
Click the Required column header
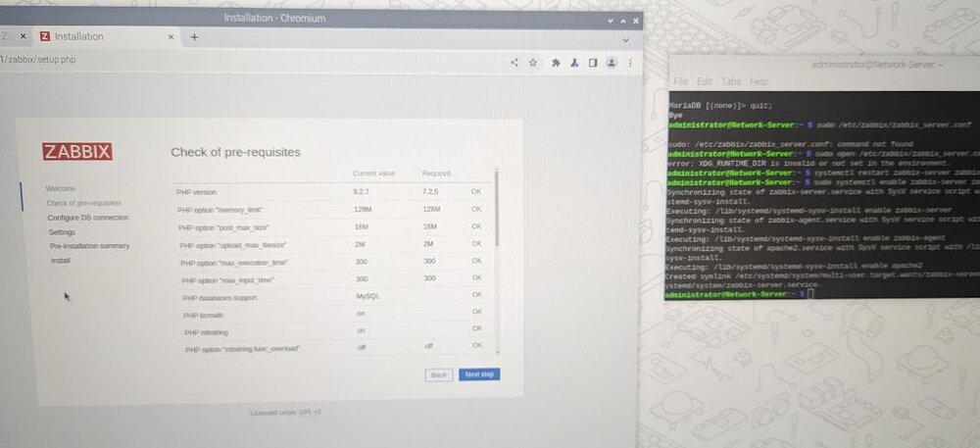point(436,174)
